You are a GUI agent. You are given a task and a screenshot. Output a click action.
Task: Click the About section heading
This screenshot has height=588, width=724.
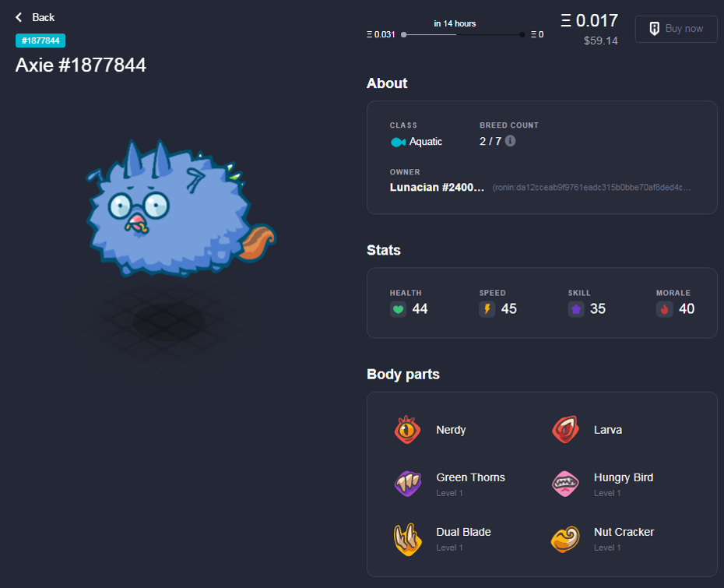387,83
